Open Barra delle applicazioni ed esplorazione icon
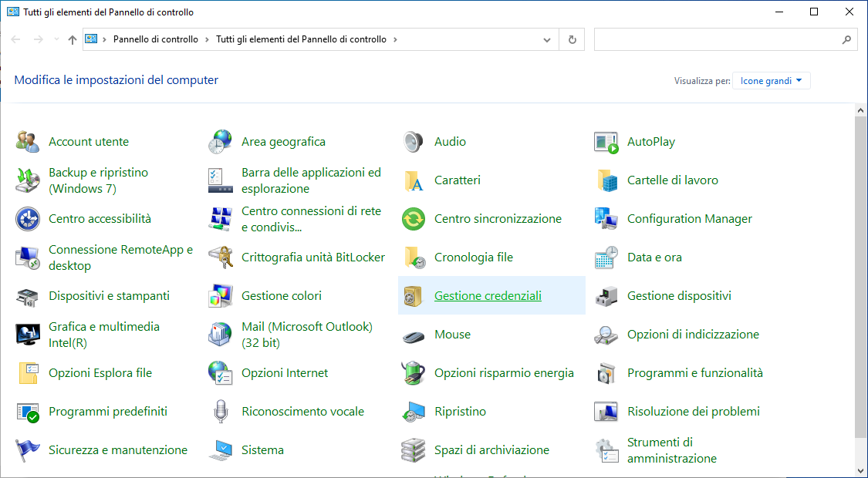Image resolution: width=868 pixels, height=478 pixels. point(221,180)
